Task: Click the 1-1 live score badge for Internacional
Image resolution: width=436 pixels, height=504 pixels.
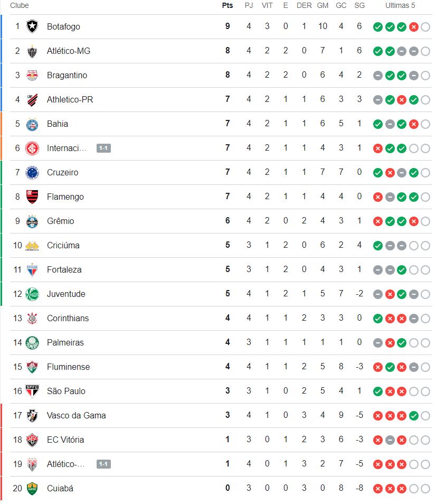Action: pos(103,148)
